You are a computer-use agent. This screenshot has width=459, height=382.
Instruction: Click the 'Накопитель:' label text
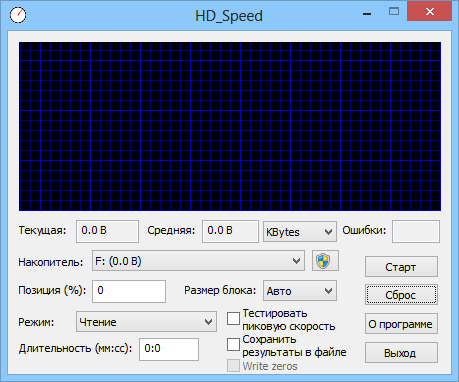coord(51,262)
